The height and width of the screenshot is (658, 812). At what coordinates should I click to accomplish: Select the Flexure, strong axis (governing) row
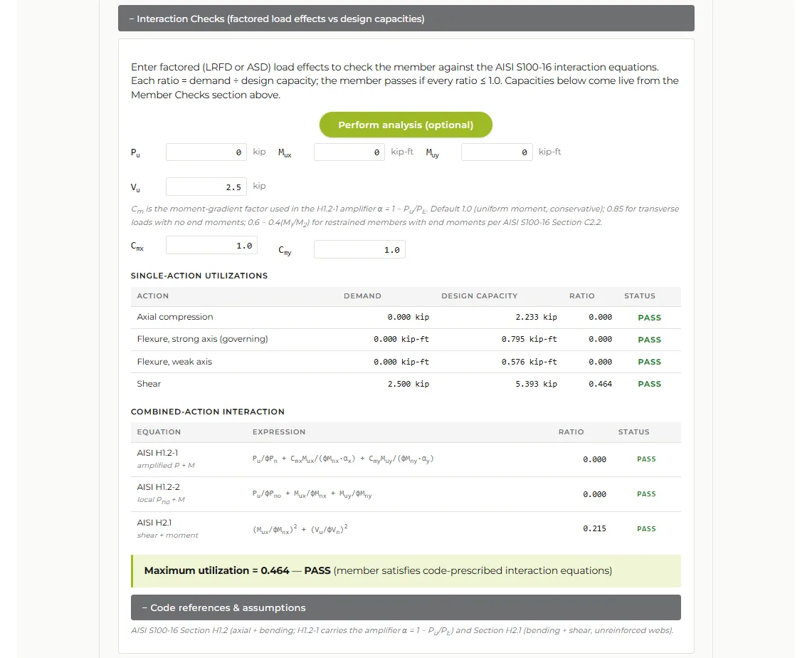(x=406, y=340)
